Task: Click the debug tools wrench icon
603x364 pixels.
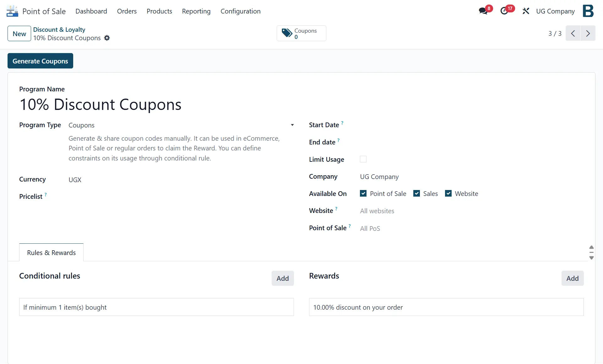Action: coord(526,11)
